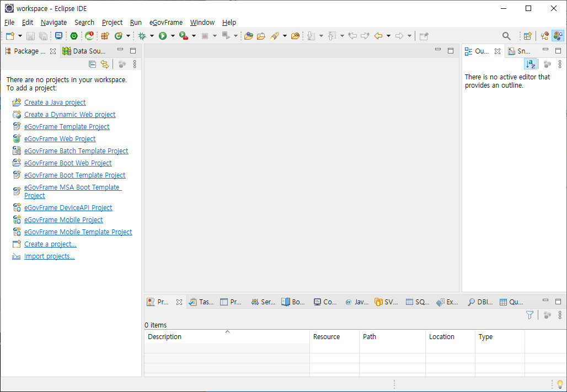
Task: Click the magnifier Access search icon
Action: [x=506, y=36]
